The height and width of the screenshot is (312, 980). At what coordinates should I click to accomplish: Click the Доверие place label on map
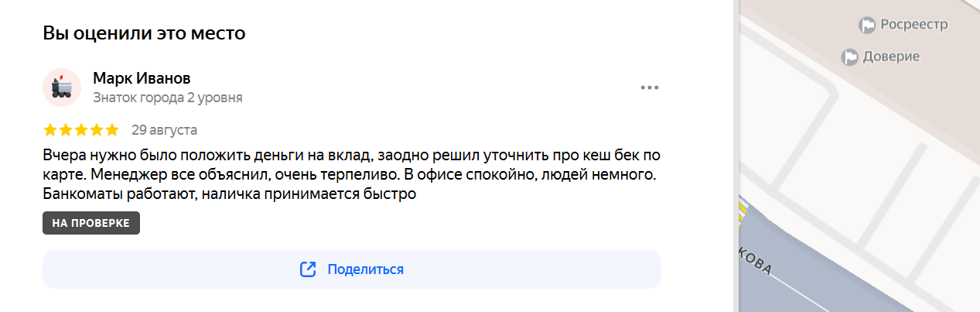(891, 57)
